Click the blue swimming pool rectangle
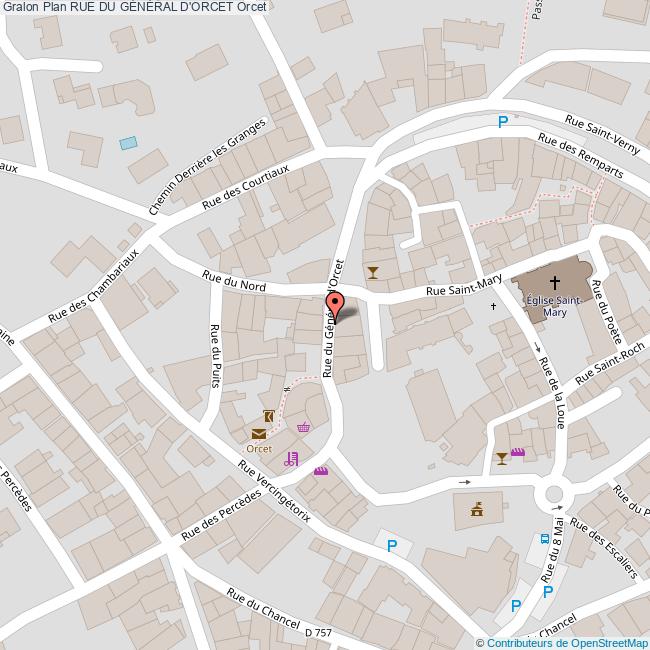The height and width of the screenshot is (650, 650). (x=128, y=143)
